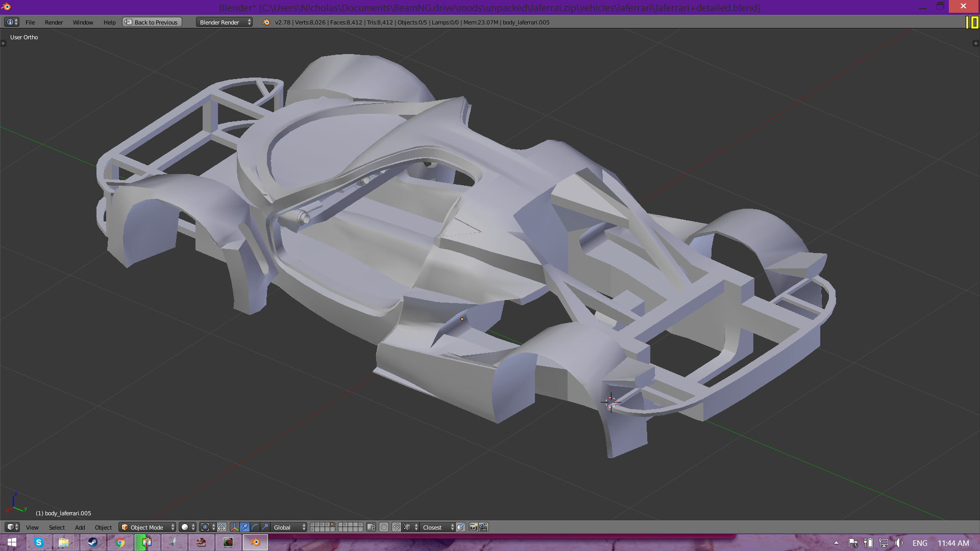
Task: Open the Select menu in 3D viewport
Action: [x=57, y=528]
